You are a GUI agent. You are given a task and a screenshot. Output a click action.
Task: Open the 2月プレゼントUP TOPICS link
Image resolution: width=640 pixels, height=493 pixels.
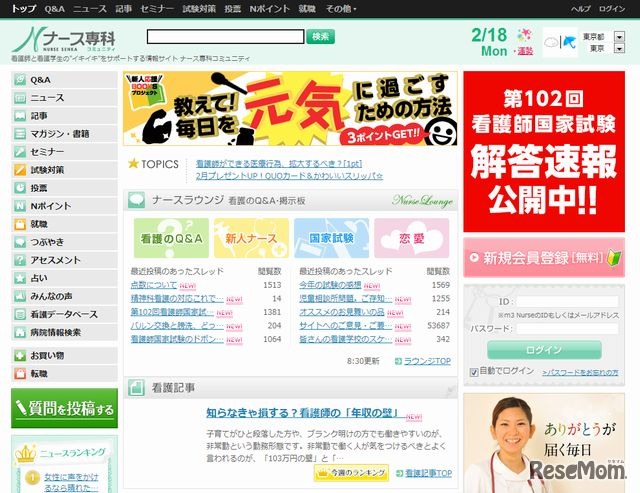point(289,176)
